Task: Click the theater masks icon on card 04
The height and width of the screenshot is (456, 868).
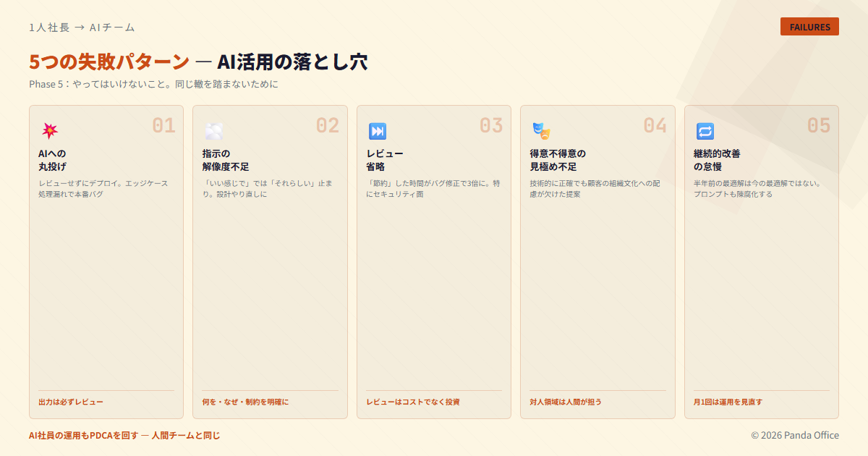Action: point(541,131)
